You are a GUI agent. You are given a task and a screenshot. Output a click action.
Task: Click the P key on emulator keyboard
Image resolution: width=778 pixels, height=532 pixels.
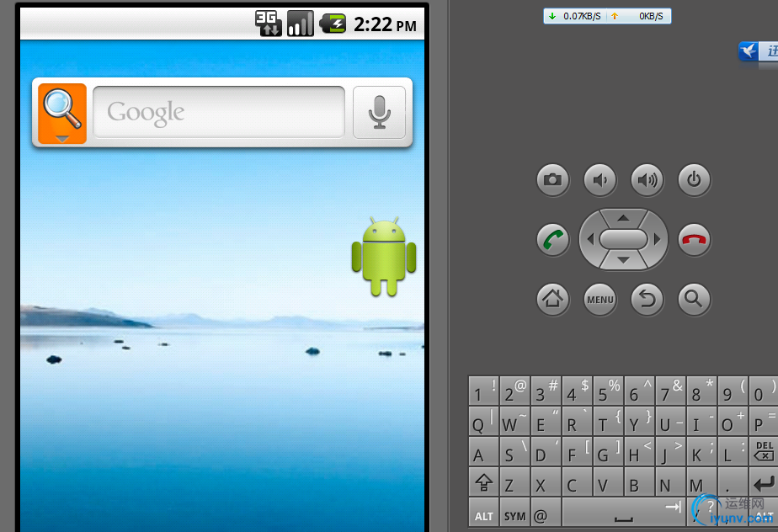pyautogui.click(x=765, y=422)
